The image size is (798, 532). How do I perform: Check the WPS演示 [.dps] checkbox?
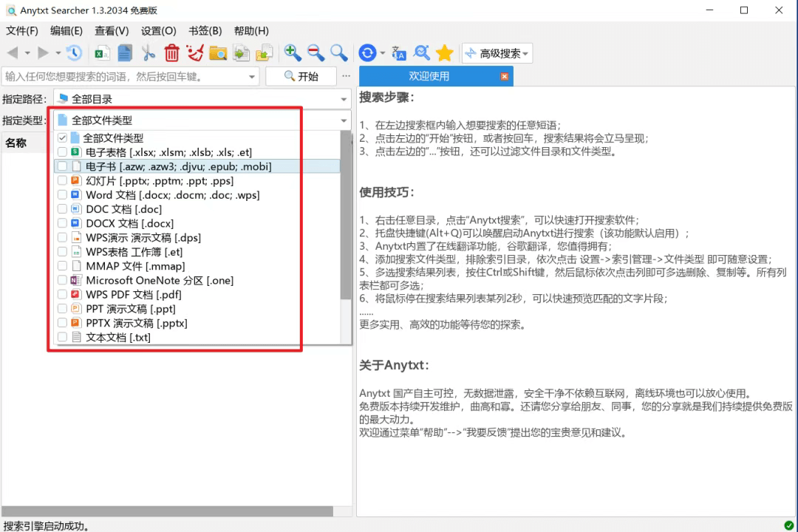62,238
